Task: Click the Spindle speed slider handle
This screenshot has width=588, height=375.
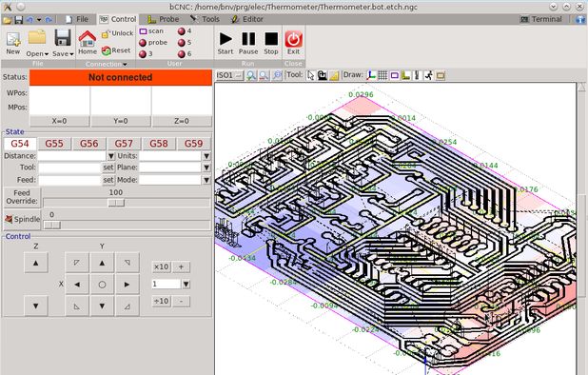Action: pos(51,225)
